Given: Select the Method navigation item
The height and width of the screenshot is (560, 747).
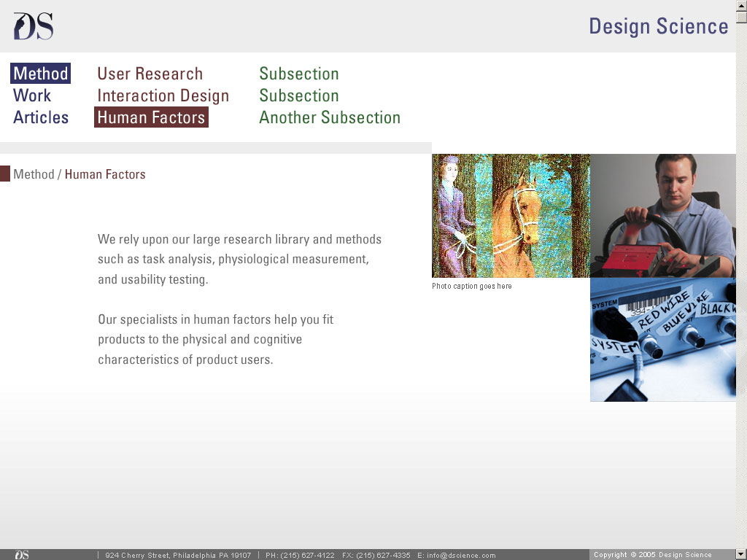Looking at the screenshot, I should pos(41,74).
